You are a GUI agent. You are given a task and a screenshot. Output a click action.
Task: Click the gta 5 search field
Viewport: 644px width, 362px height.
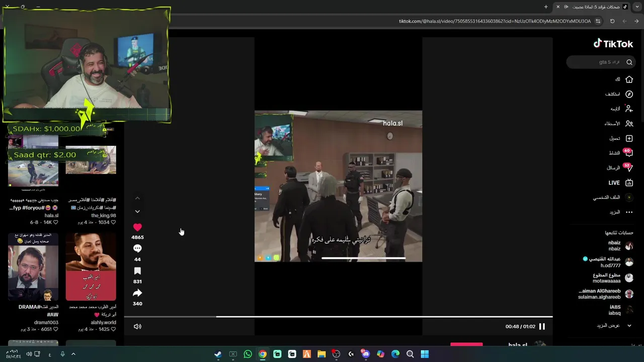pyautogui.click(x=601, y=62)
